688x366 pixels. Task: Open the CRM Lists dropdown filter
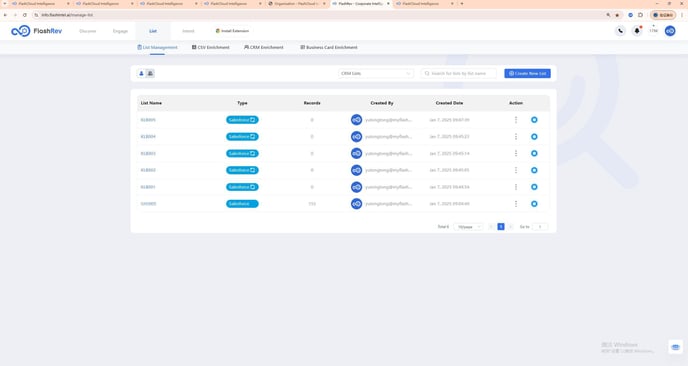(x=376, y=73)
